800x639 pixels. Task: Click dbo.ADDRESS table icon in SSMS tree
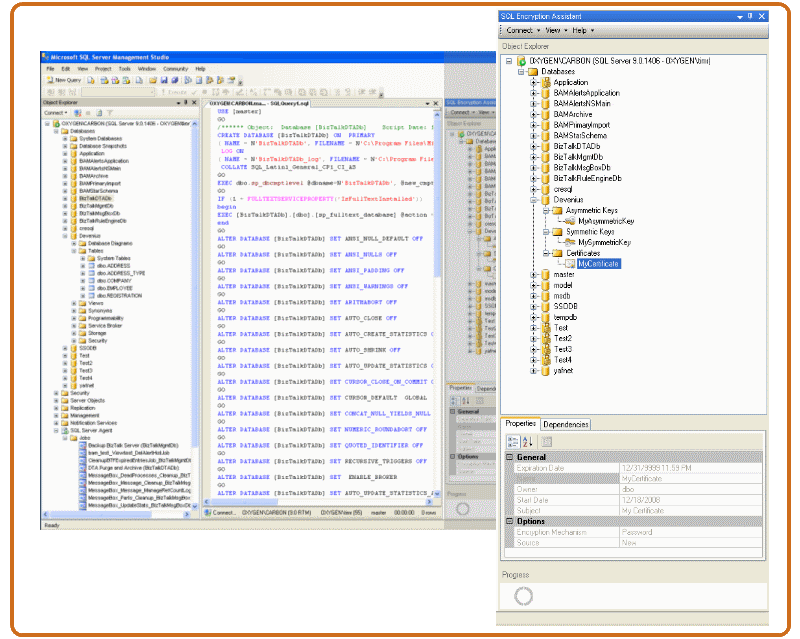pos(92,266)
